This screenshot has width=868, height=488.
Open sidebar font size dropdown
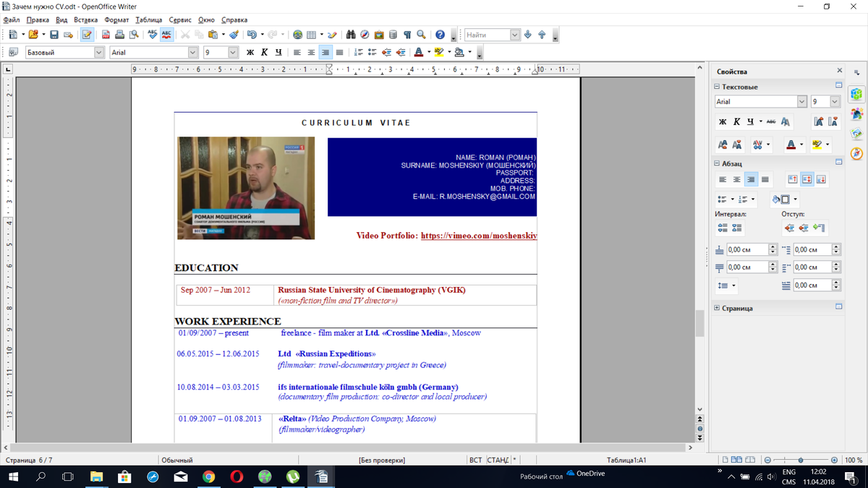tap(835, 102)
